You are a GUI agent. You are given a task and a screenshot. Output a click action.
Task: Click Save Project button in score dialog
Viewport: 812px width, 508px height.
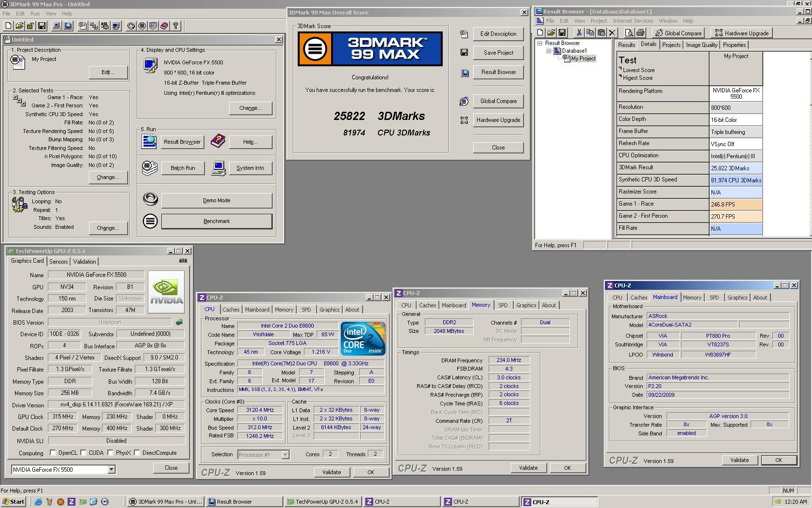(498, 53)
